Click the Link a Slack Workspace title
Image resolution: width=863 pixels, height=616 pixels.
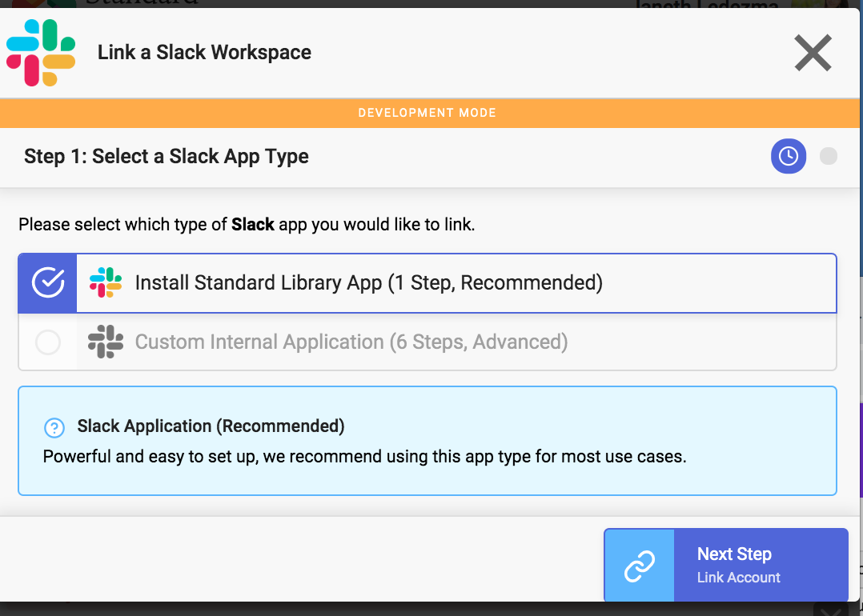[204, 53]
